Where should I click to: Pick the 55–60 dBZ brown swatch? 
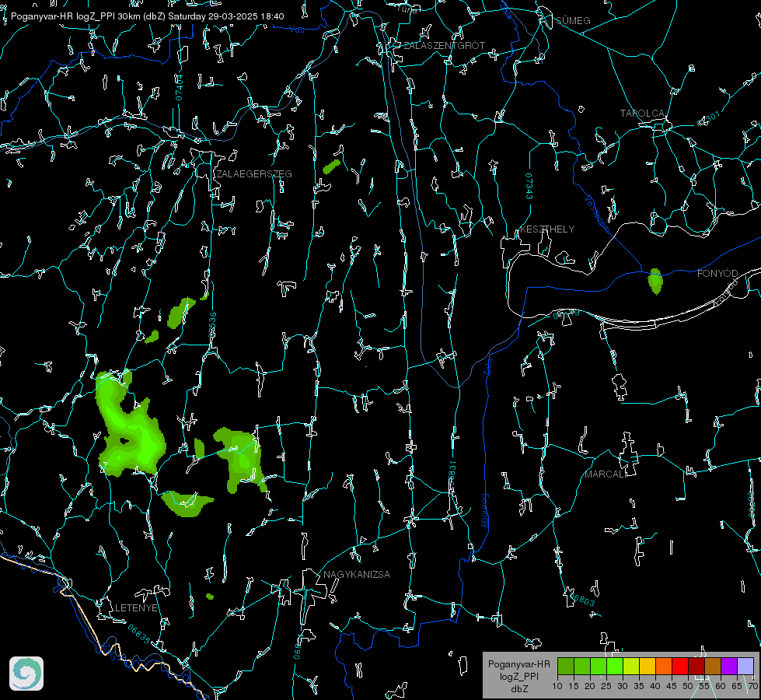[713, 666]
